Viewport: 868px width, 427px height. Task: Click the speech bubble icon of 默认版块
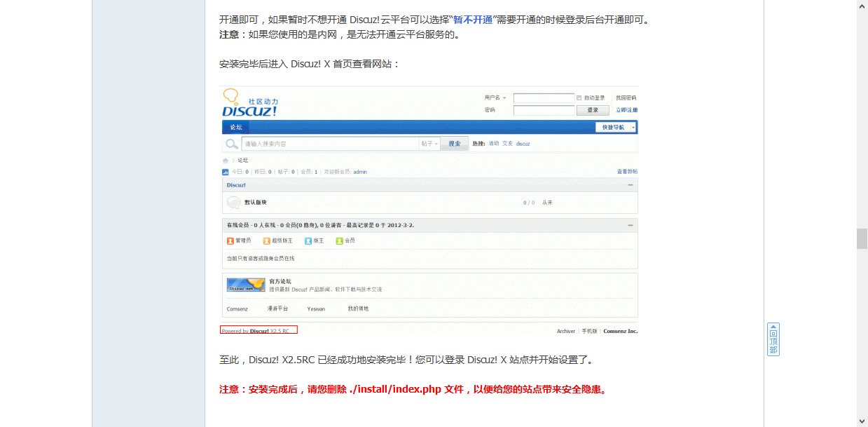pos(233,203)
